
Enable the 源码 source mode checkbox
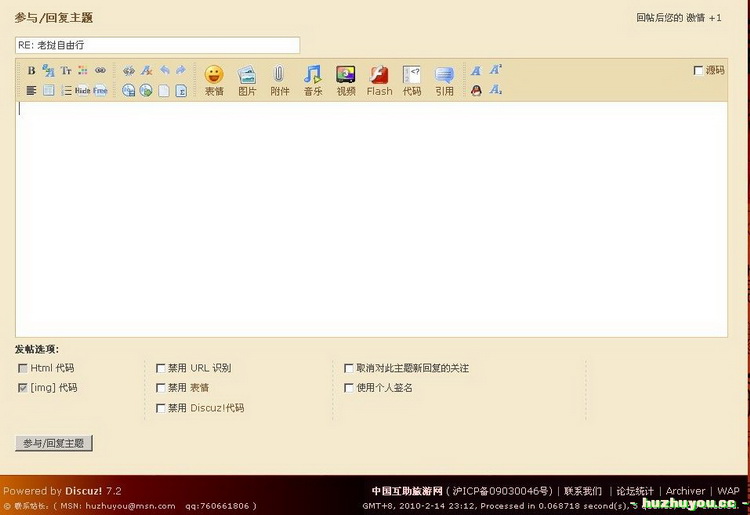[x=698, y=71]
